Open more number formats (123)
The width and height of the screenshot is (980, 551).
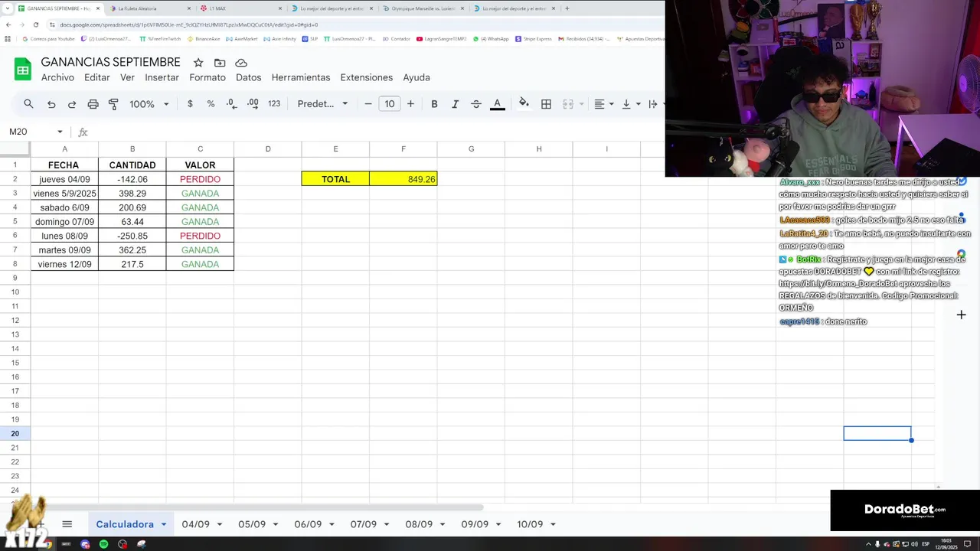pyautogui.click(x=274, y=104)
